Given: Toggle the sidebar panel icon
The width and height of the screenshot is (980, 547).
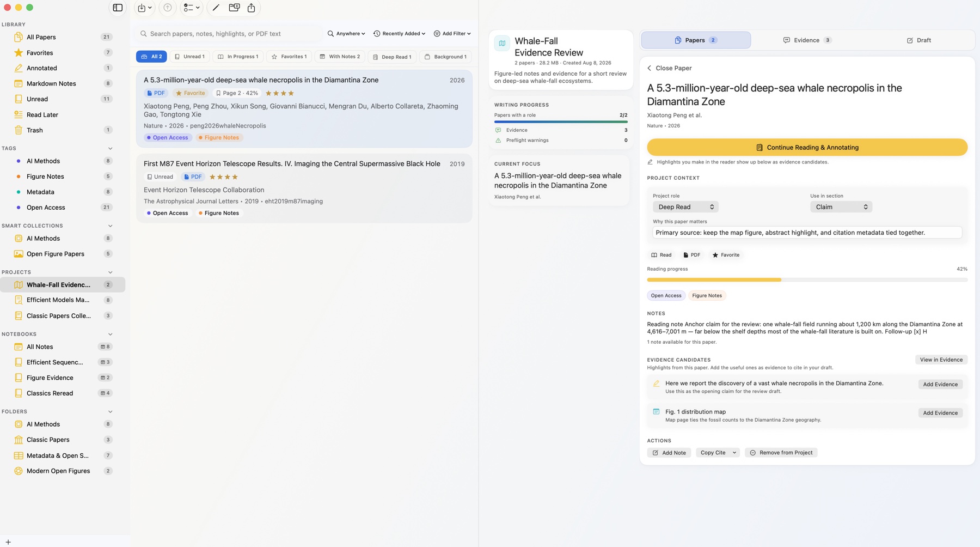Looking at the screenshot, I should [x=118, y=8].
